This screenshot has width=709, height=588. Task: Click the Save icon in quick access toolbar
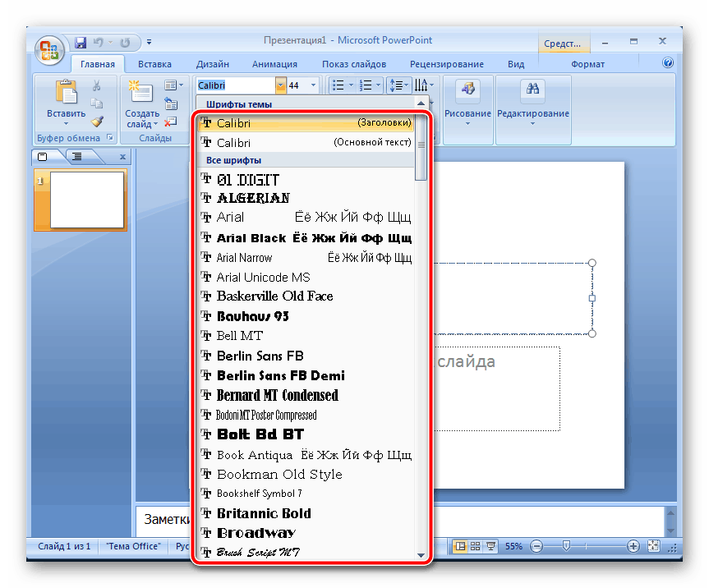(81, 42)
